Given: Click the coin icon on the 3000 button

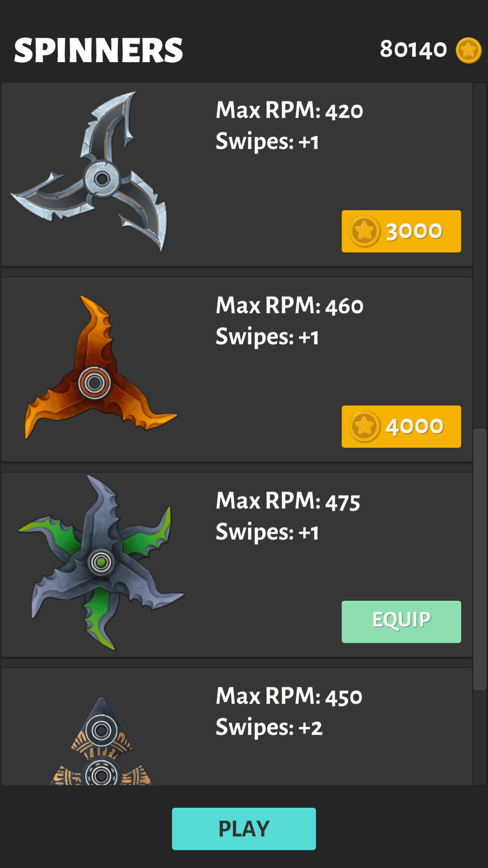Looking at the screenshot, I should click(365, 231).
